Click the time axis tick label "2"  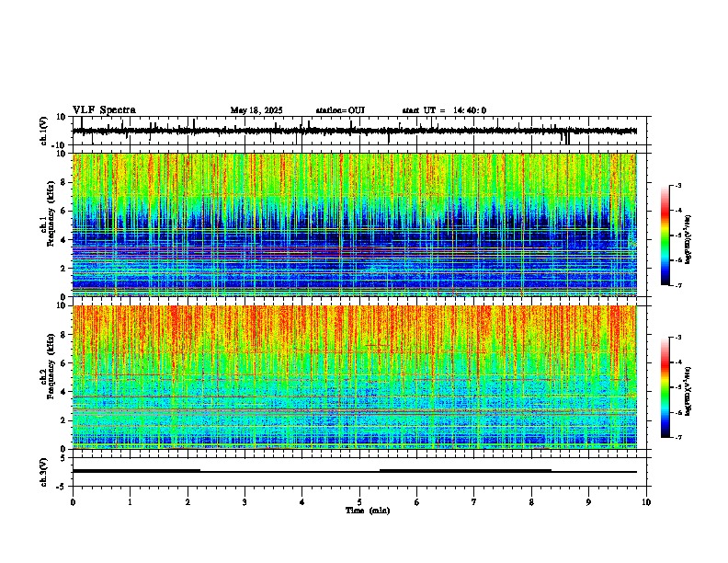[x=188, y=502]
